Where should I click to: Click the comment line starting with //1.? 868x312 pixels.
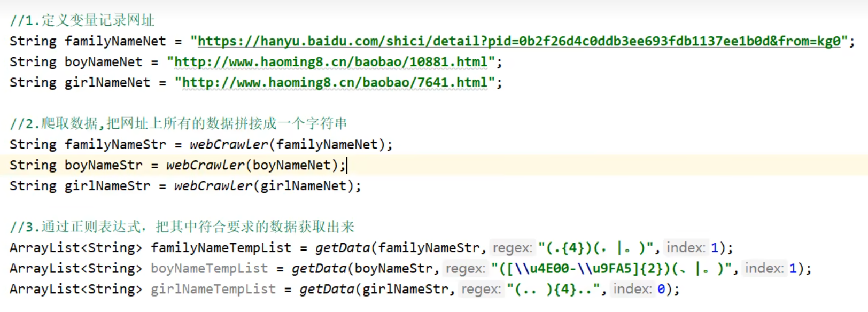point(82,20)
